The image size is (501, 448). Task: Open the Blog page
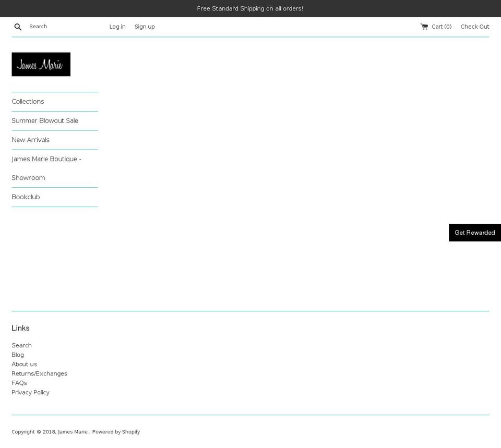18,355
